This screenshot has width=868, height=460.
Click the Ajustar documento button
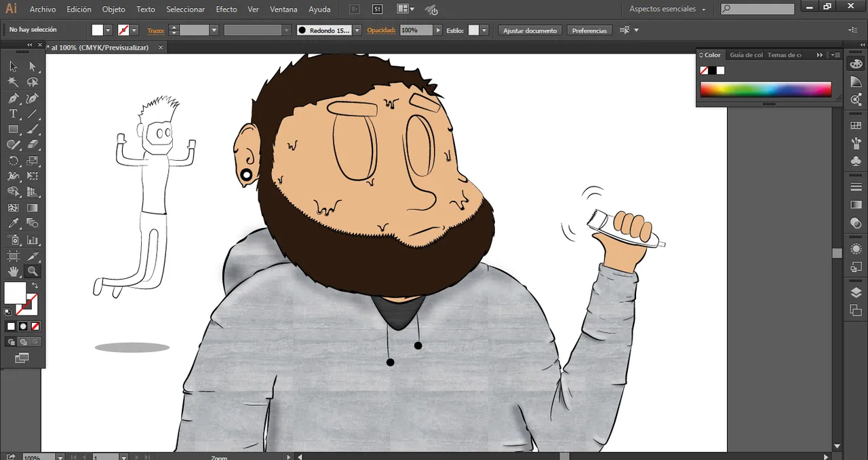click(x=530, y=31)
